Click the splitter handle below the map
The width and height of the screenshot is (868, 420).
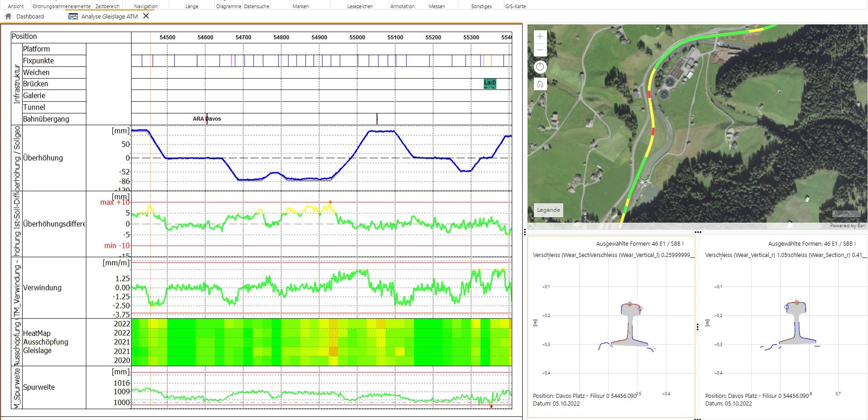click(698, 232)
